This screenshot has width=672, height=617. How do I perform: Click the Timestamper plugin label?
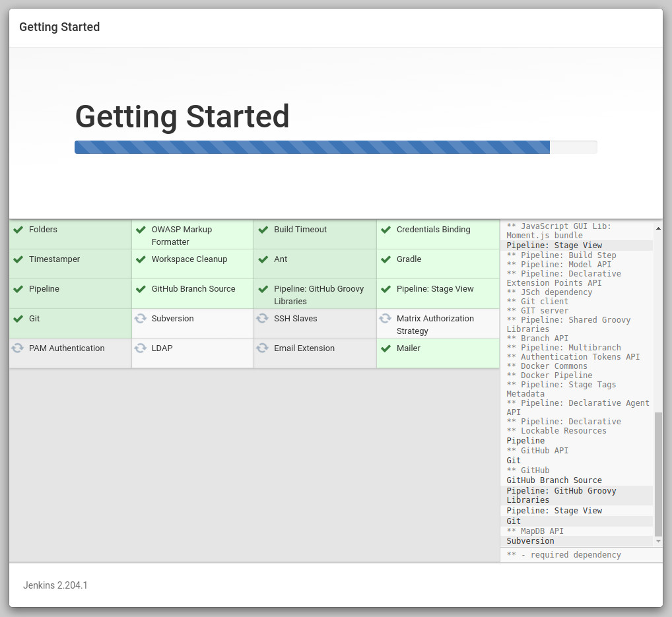[x=54, y=259]
